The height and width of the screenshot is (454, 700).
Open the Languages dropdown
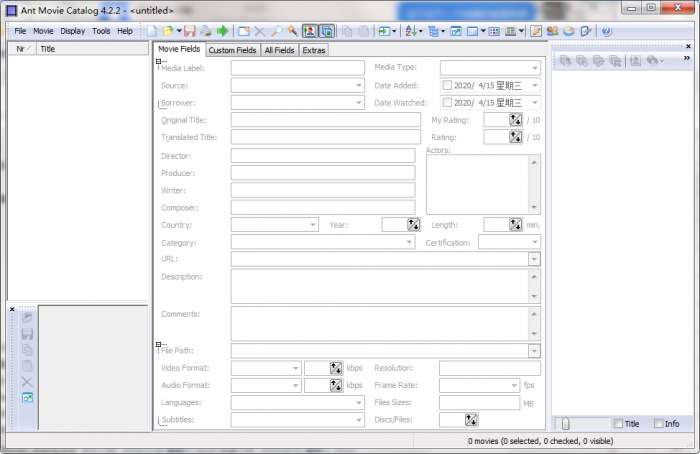tap(358, 403)
